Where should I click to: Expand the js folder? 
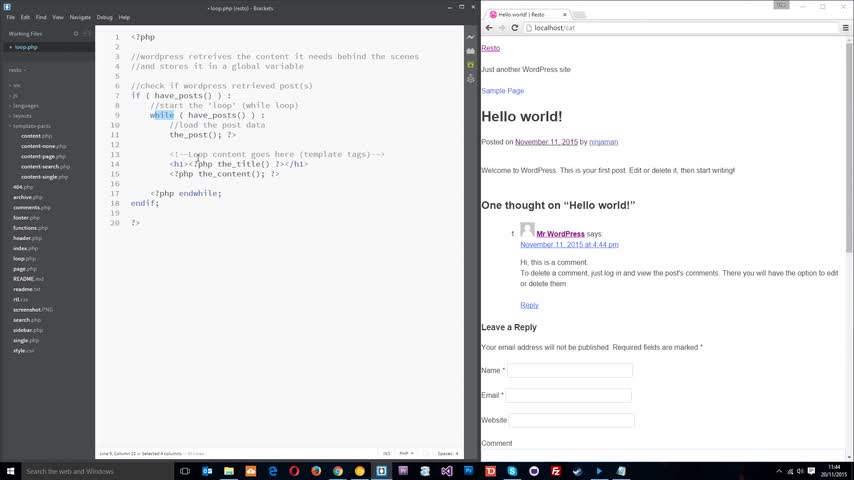pyautogui.click(x=15, y=95)
